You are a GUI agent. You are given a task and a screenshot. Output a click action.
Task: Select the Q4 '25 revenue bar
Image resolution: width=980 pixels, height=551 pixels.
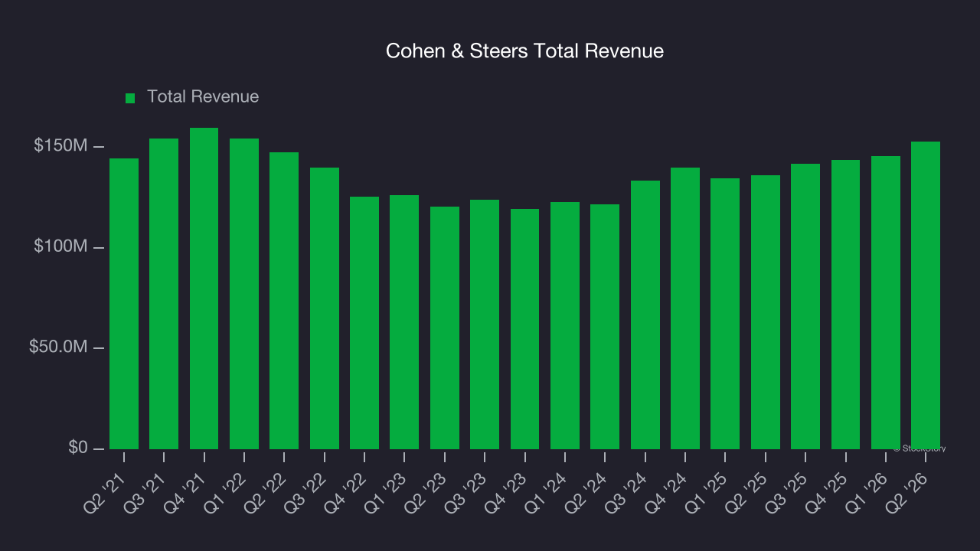coord(846,305)
